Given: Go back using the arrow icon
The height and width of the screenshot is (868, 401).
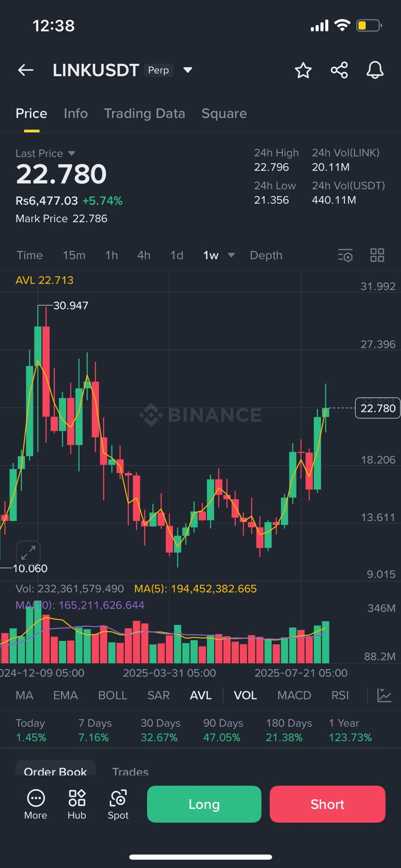Looking at the screenshot, I should click(x=26, y=70).
